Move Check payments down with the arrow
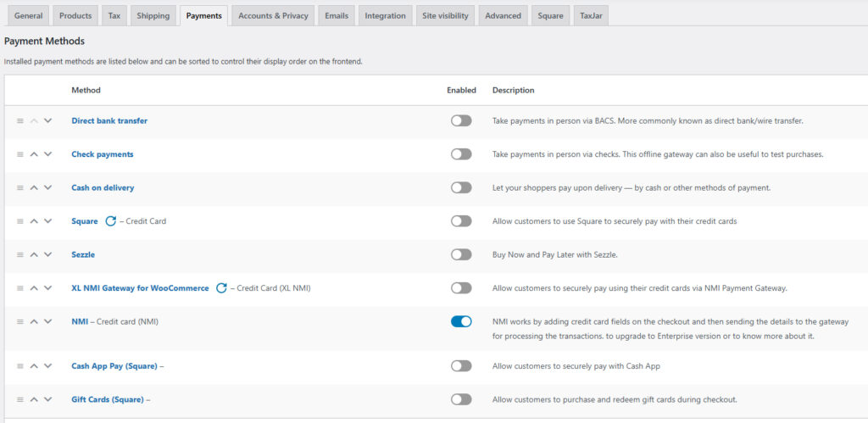This screenshot has height=423, width=868. tap(47, 154)
